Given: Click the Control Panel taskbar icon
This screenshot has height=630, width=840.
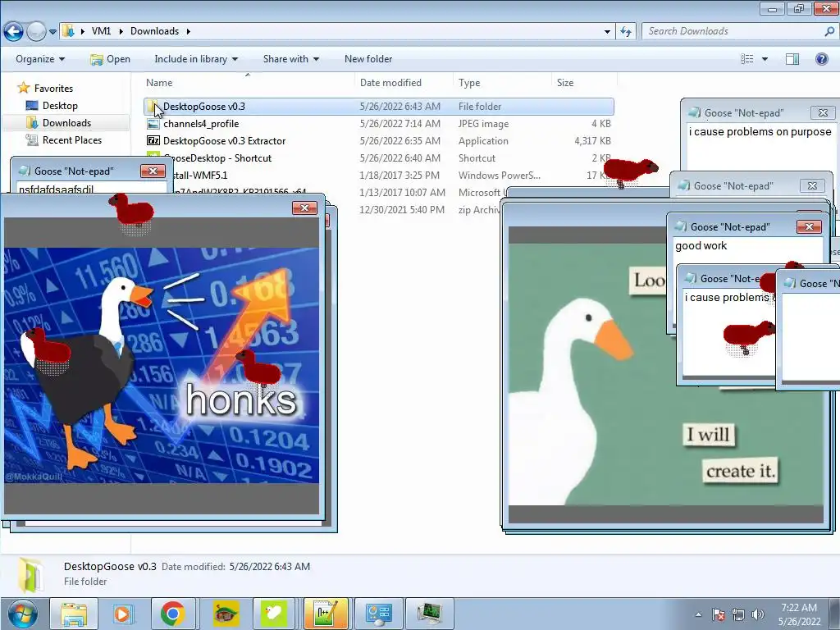Looking at the screenshot, I should pyautogui.click(x=378, y=614).
